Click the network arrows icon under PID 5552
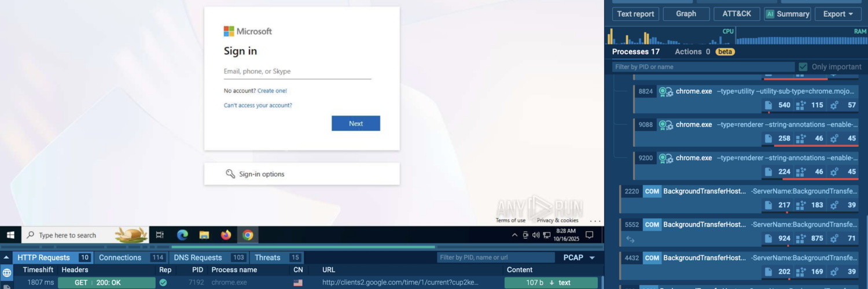Image resolution: width=868 pixels, height=289 pixels. coord(631,239)
